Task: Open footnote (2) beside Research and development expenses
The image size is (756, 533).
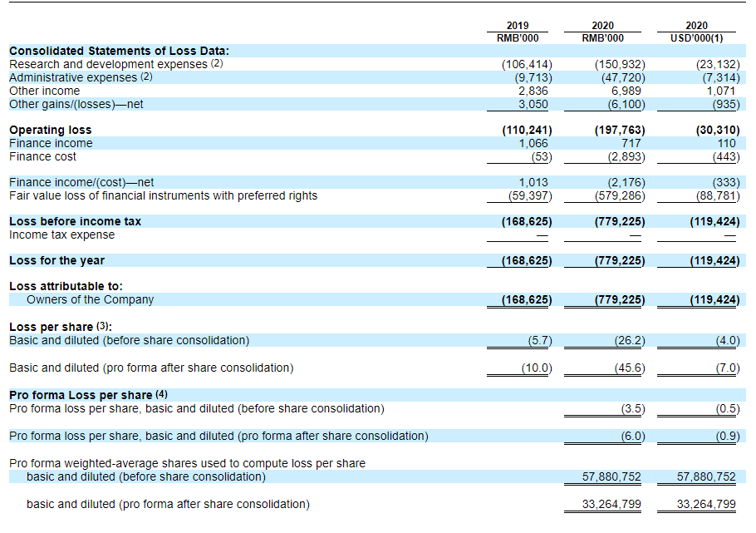Action: [x=217, y=64]
